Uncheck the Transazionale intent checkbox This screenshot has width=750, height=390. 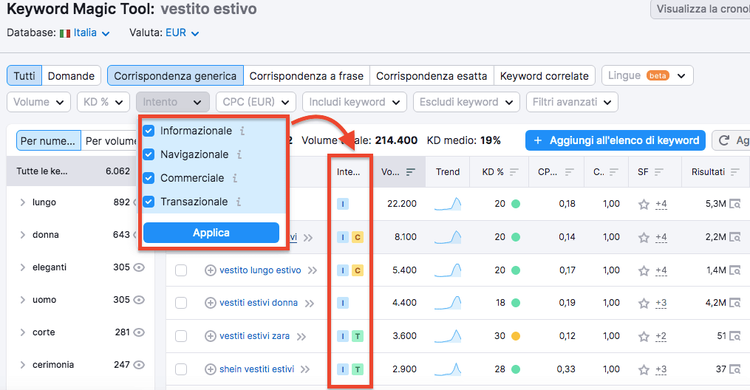pyautogui.click(x=149, y=201)
